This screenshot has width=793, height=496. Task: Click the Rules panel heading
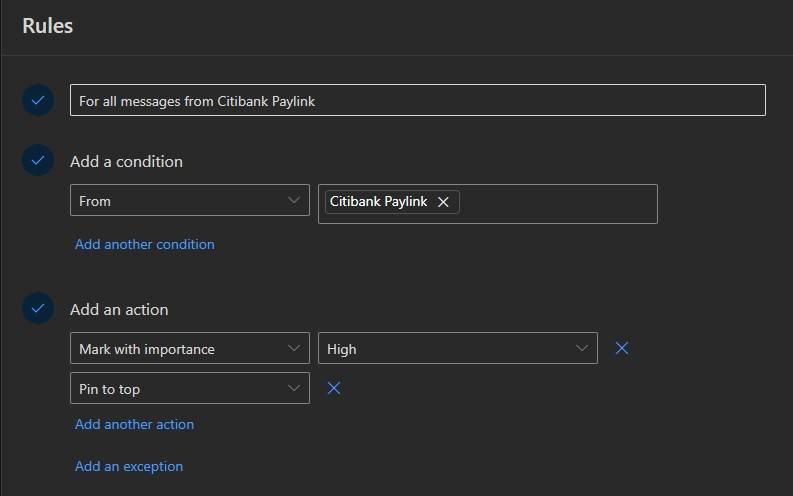tap(48, 26)
